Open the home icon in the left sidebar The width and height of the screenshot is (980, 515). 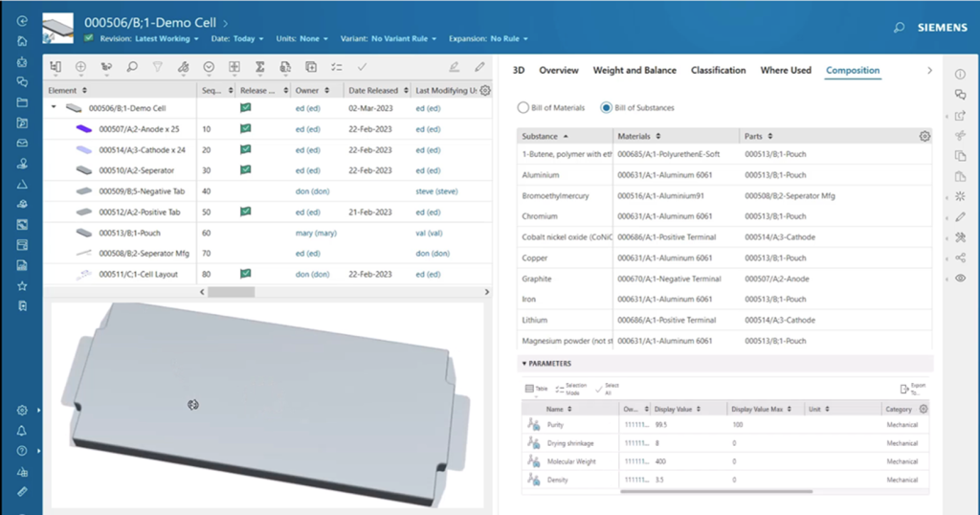[x=22, y=40]
